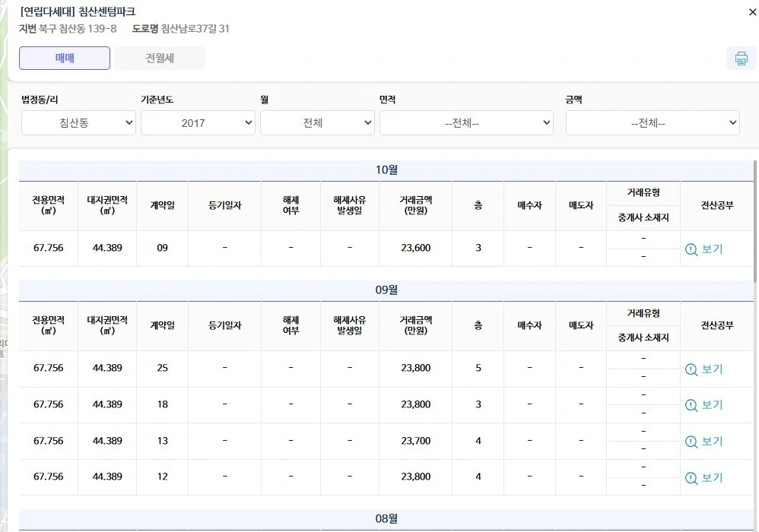
Task: View 전산공부 for September 13 contract
Action: pos(703,442)
